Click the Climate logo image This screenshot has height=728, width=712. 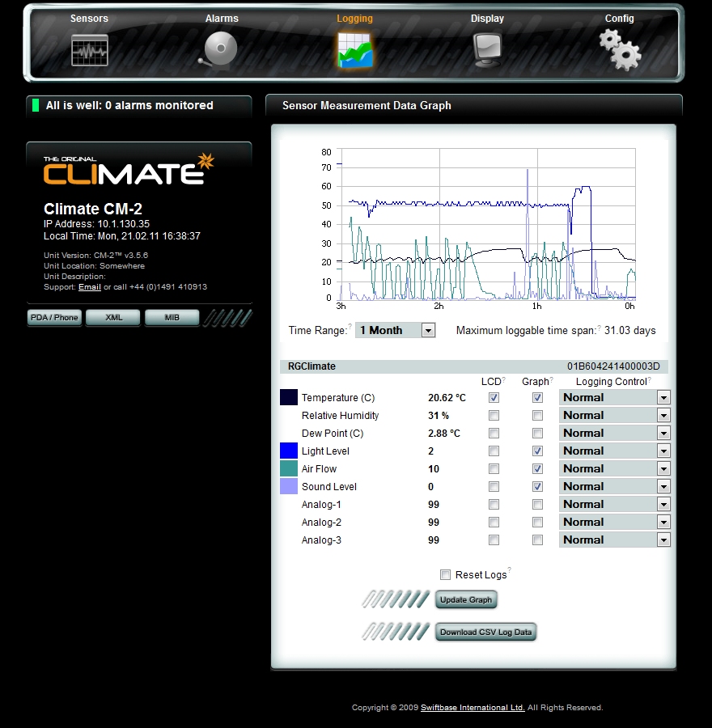pos(129,170)
